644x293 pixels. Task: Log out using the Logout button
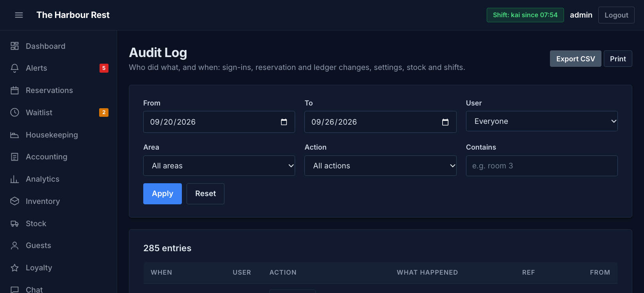pos(616,15)
